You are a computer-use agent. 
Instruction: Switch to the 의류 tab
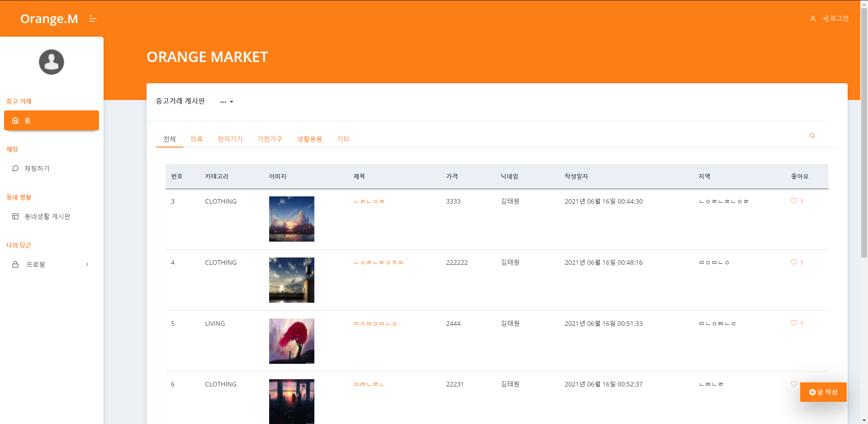(197, 139)
